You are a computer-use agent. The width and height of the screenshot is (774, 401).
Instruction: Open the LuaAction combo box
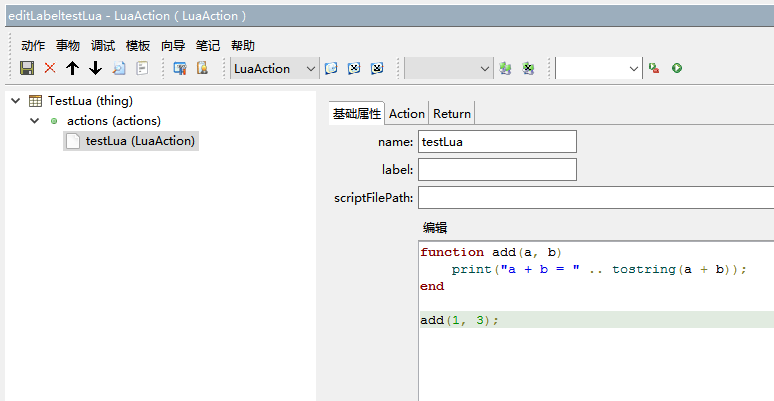274,68
